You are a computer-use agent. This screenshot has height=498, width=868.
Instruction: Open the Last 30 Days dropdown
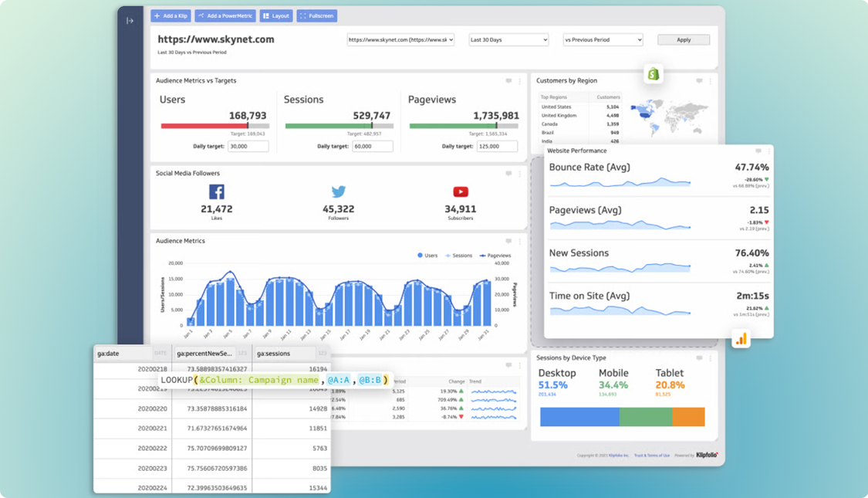(508, 40)
